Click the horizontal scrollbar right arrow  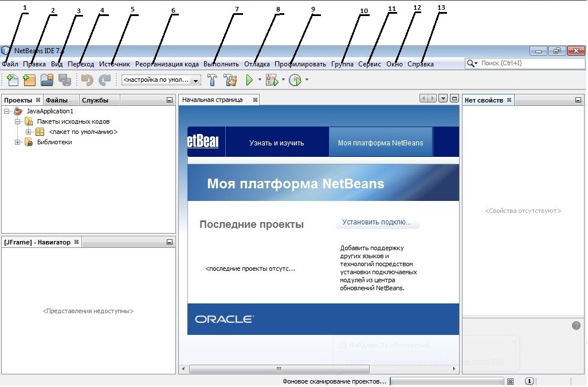tap(454, 369)
